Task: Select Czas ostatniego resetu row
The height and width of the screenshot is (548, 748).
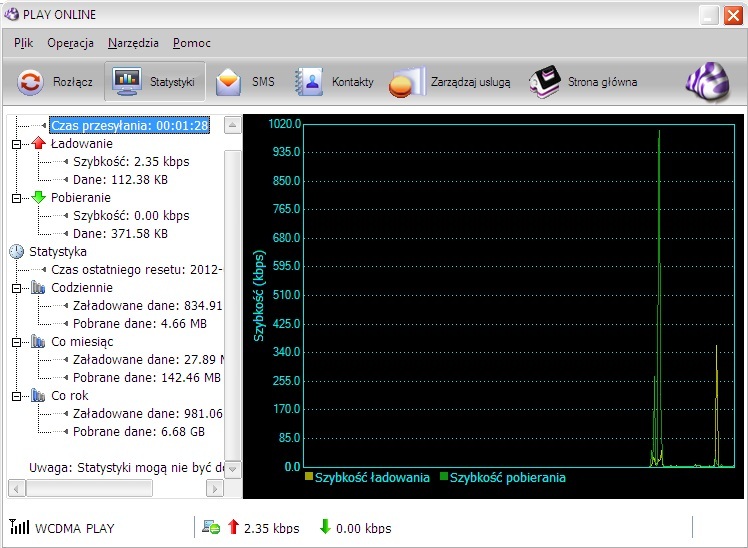Action: click(136, 269)
